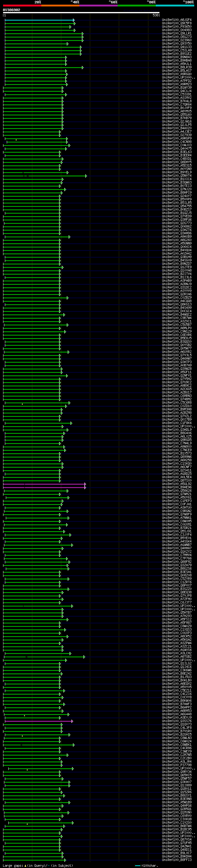Open hit UniRef100_Q9LLR1

[x=177, y=34]
